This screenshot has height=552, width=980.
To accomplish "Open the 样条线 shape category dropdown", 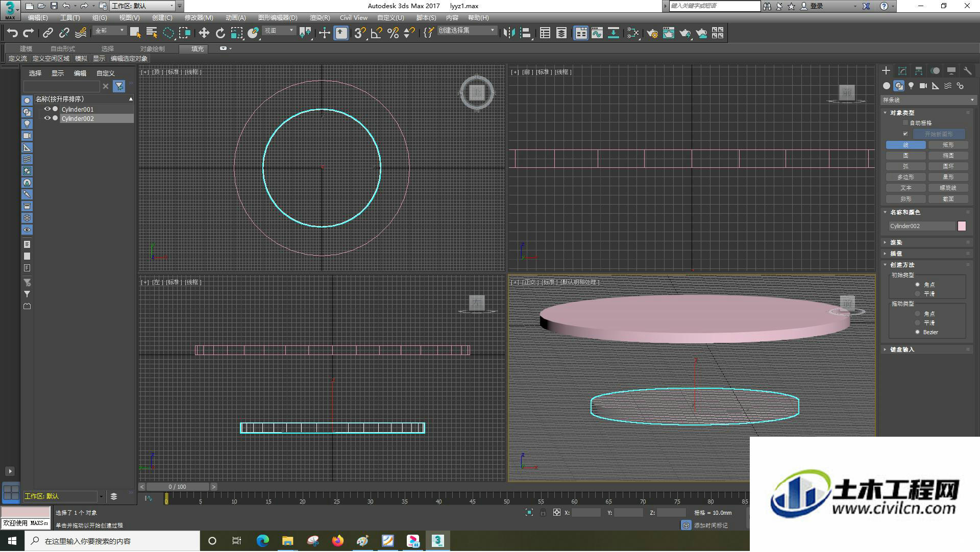I will [x=928, y=100].
